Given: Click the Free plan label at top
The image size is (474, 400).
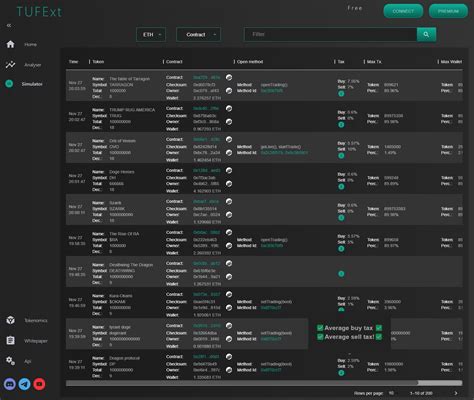Looking at the screenshot, I should click(x=355, y=8).
